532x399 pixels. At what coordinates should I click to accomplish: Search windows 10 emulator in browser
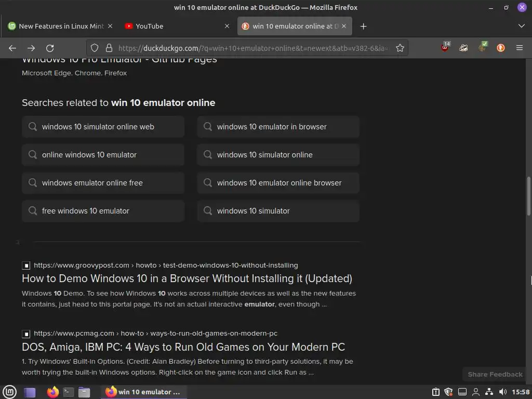click(x=278, y=127)
